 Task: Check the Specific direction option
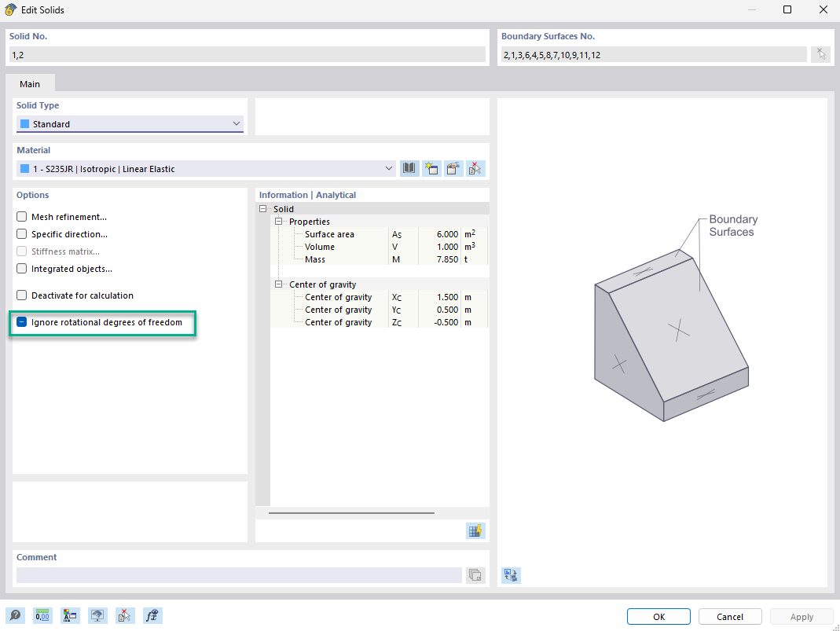point(21,233)
